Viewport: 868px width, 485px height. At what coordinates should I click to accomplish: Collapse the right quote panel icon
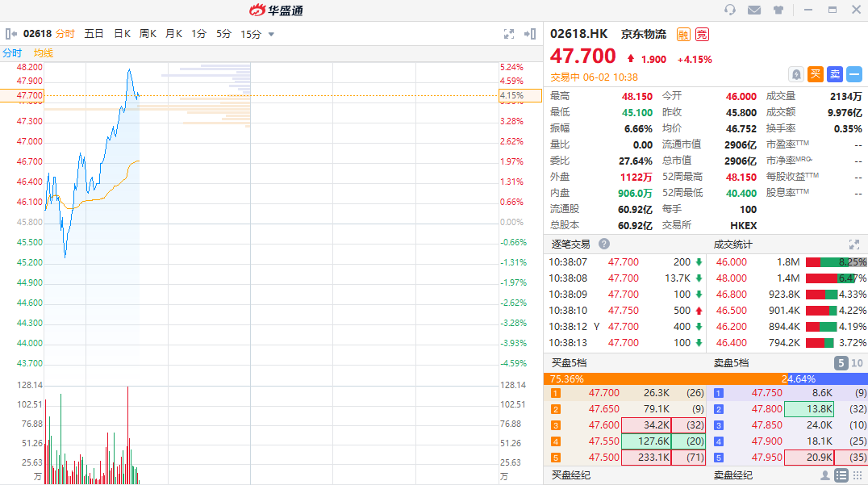(x=530, y=34)
